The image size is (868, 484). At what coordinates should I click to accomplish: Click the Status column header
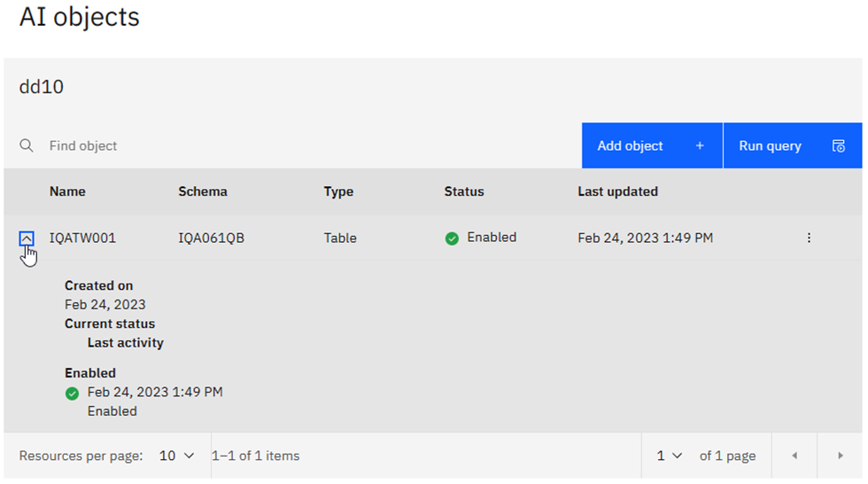[464, 191]
